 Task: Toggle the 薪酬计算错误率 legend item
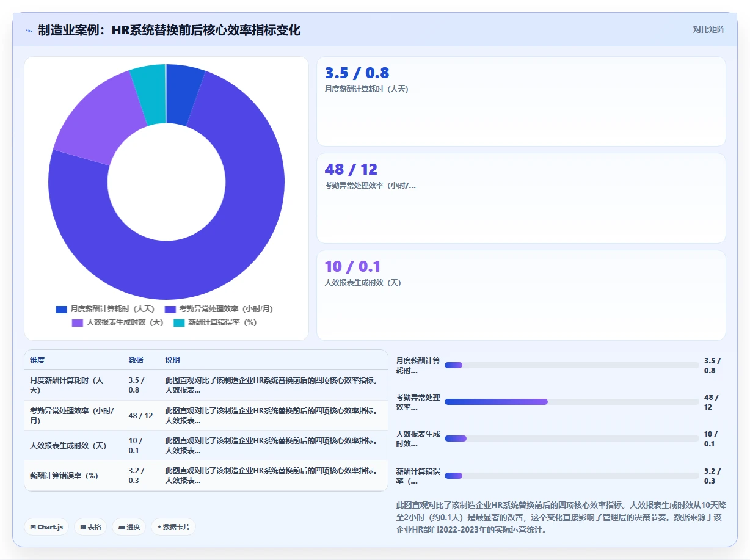point(215,322)
